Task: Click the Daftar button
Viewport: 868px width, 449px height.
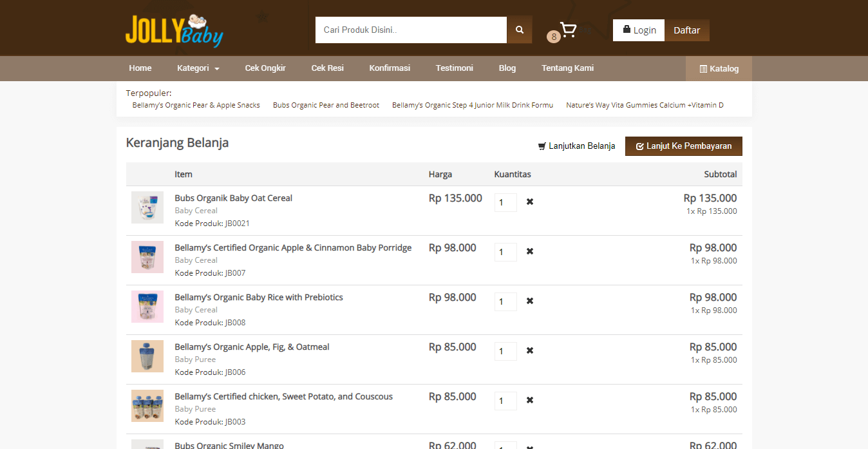Action: [x=687, y=30]
